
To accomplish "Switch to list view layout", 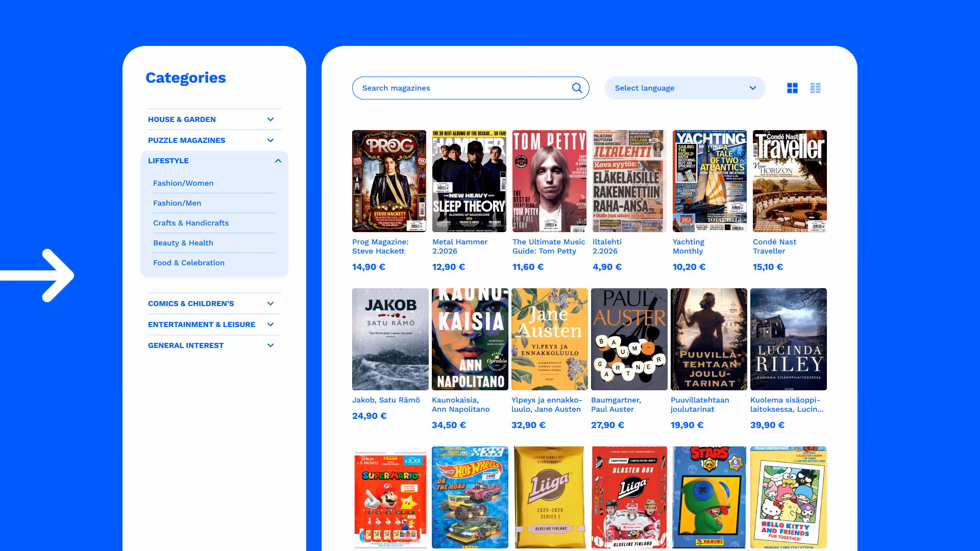I will [x=815, y=88].
